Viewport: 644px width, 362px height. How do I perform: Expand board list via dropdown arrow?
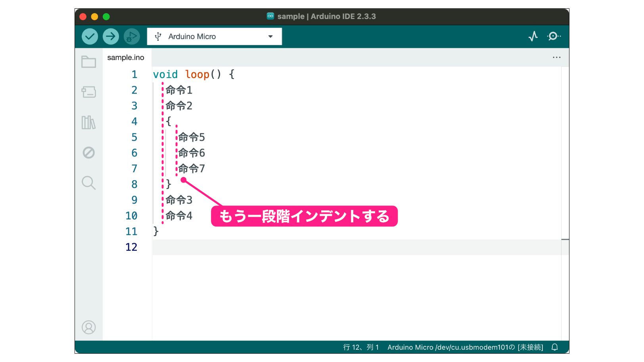(270, 36)
